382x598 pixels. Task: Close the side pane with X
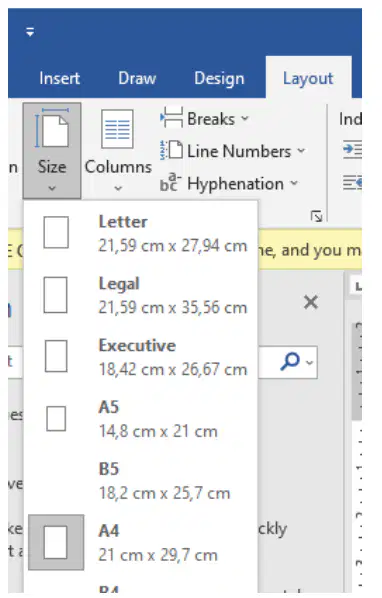click(x=311, y=302)
